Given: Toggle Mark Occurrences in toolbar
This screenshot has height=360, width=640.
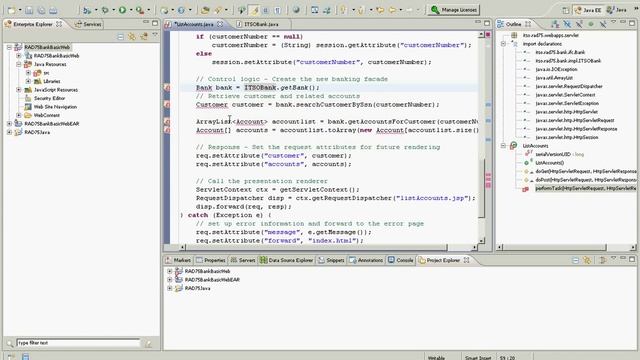Looking at the screenshot, I should click(x=255, y=10).
